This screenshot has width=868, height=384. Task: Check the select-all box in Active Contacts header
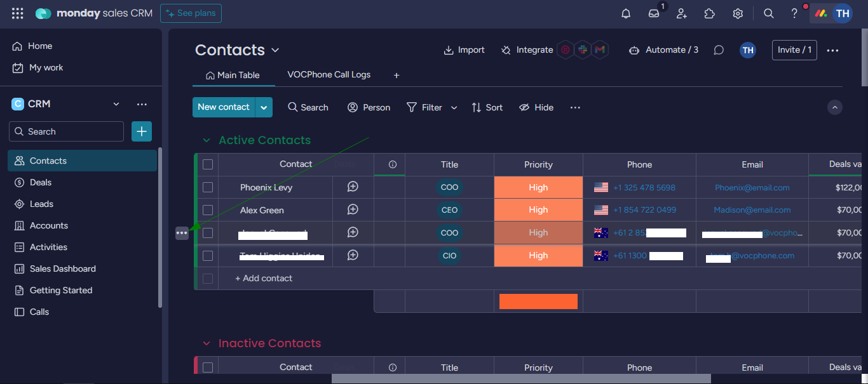(208, 164)
